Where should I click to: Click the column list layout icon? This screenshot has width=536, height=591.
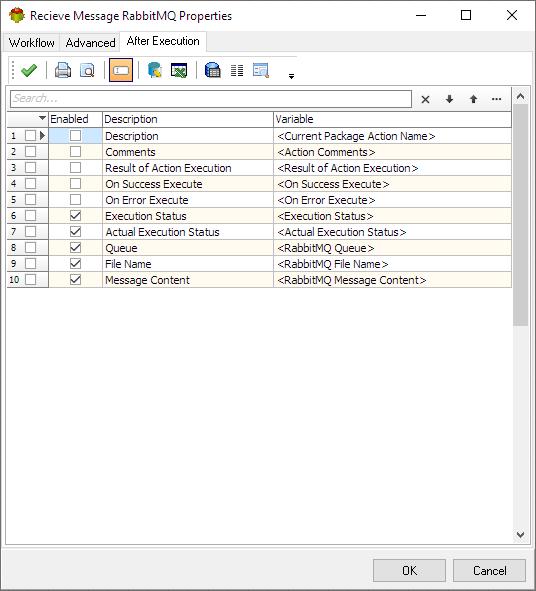pyautogui.click(x=237, y=70)
